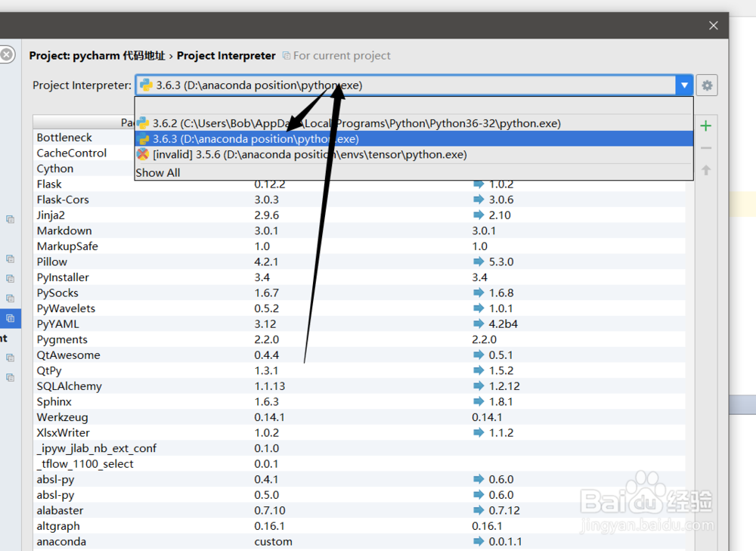
Task: Select the Bottleneck package row
Action: point(84,138)
